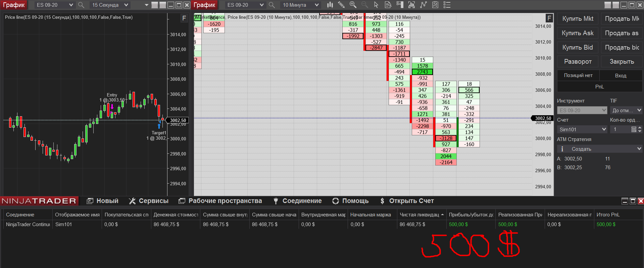Screen dimensions: 644x268
Task: Click instrument link square on 10 Минута chart
Action: 608,5
